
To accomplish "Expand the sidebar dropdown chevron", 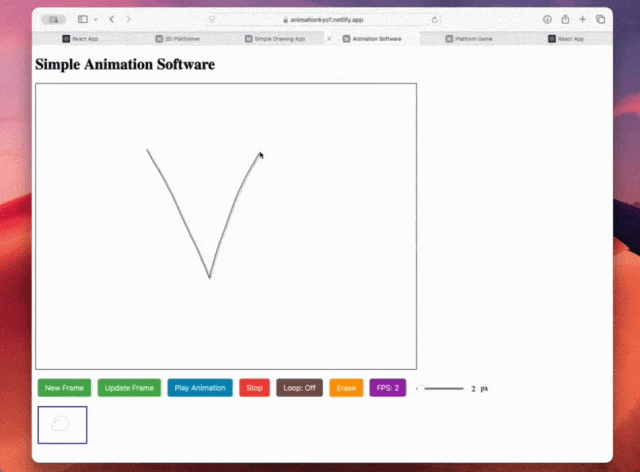I will (x=95, y=19).
